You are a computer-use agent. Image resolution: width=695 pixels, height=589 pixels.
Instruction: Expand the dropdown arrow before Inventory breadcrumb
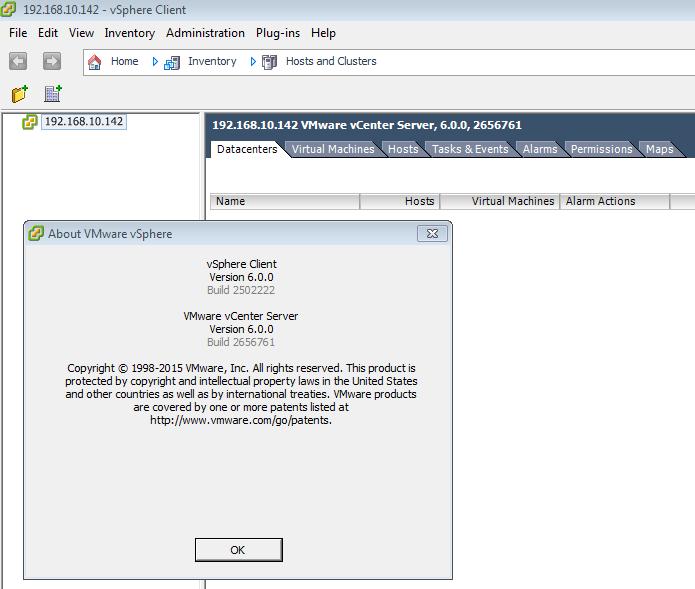155,62
